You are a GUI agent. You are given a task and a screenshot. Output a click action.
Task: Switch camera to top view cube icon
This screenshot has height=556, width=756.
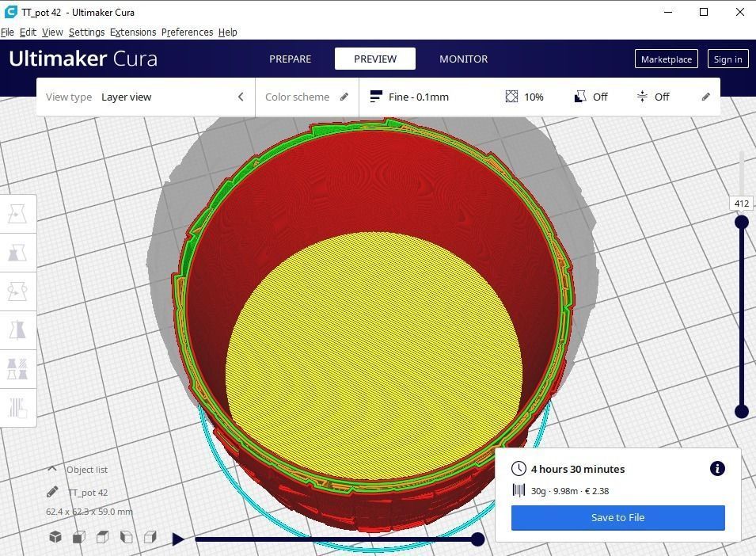click(x=103, y=537)
